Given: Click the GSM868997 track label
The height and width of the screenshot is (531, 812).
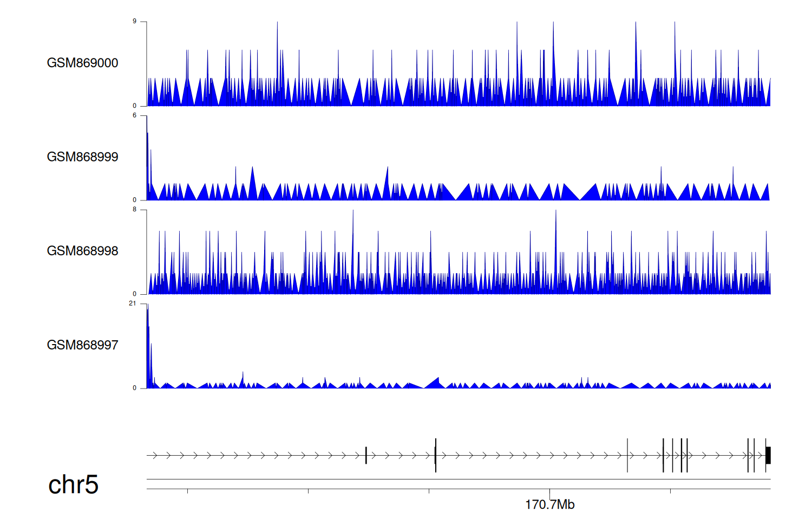Looking at the screenshot, I should 82,345.
